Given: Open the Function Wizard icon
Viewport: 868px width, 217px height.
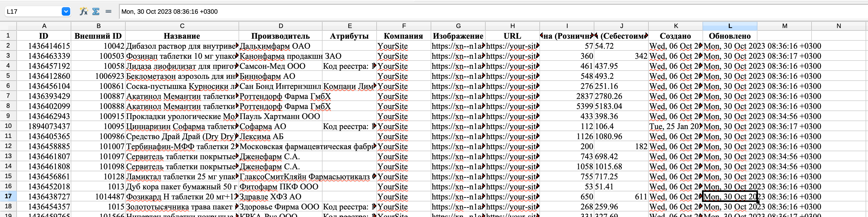Looking at the screenshot, I should 83,11.
